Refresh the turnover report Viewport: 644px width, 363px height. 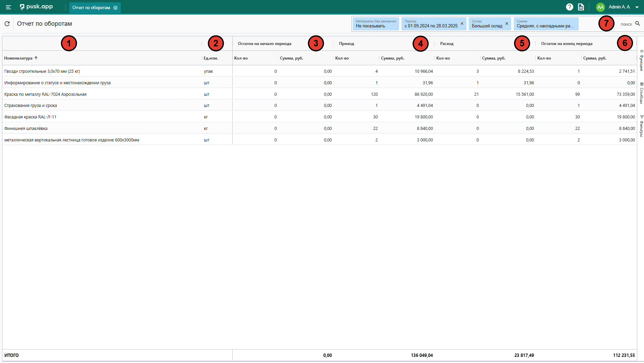click(7, 24)
